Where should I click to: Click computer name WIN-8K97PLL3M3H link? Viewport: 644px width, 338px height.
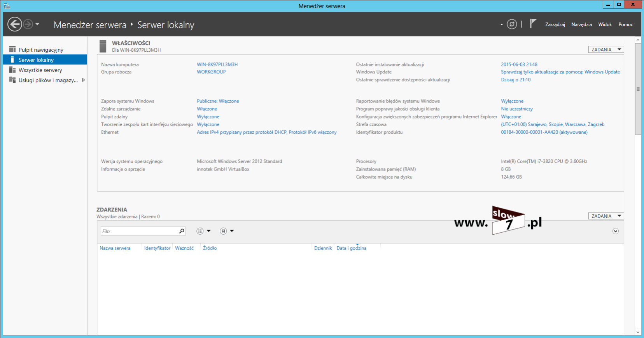click(x=217, y=64)
